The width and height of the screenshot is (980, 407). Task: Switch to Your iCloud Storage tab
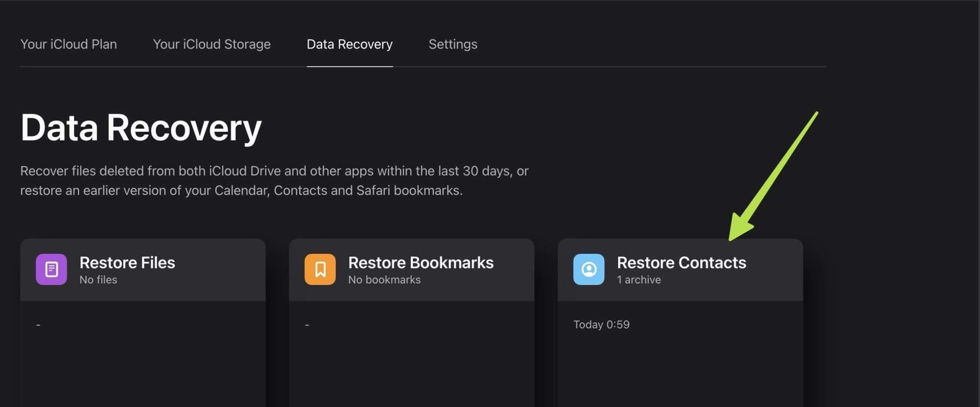pos(212,44)
